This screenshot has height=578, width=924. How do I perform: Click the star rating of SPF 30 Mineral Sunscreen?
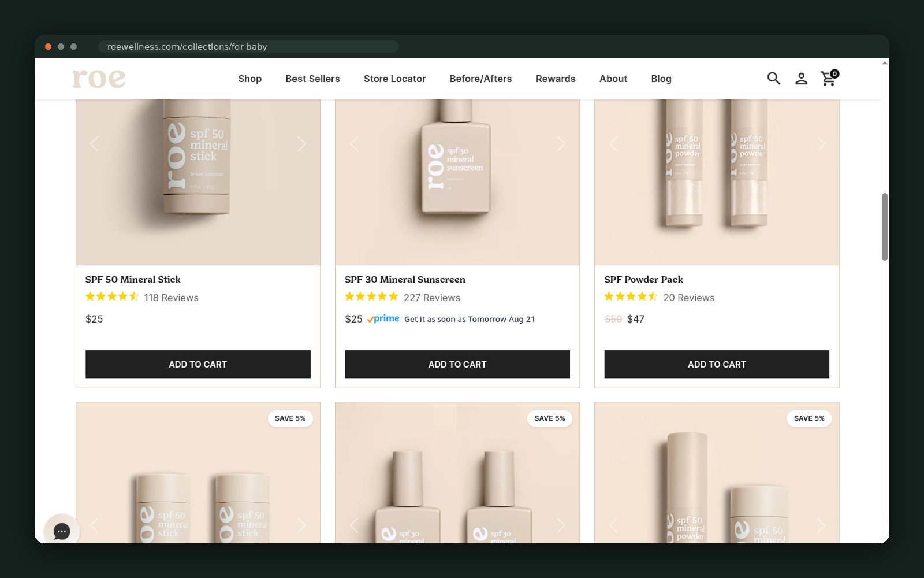click(371, 297)
